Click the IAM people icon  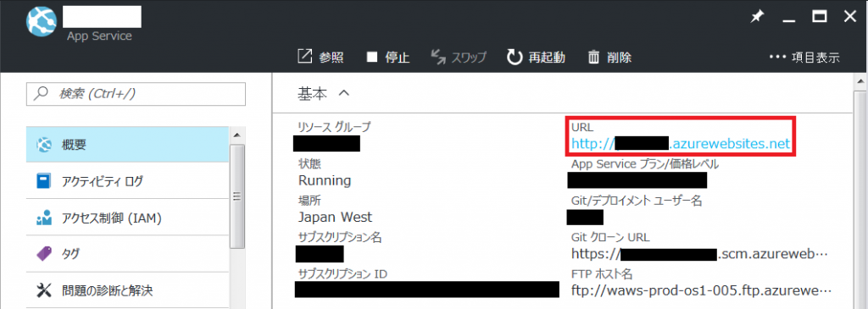43,218
